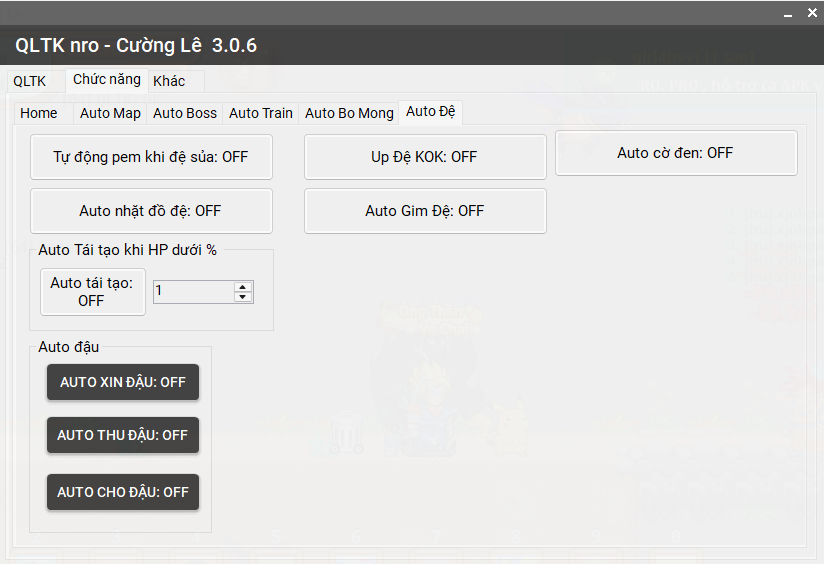The image size is (824, 564).
Task: Decrease HP percent with down arrow
Action: click(242, 297)
